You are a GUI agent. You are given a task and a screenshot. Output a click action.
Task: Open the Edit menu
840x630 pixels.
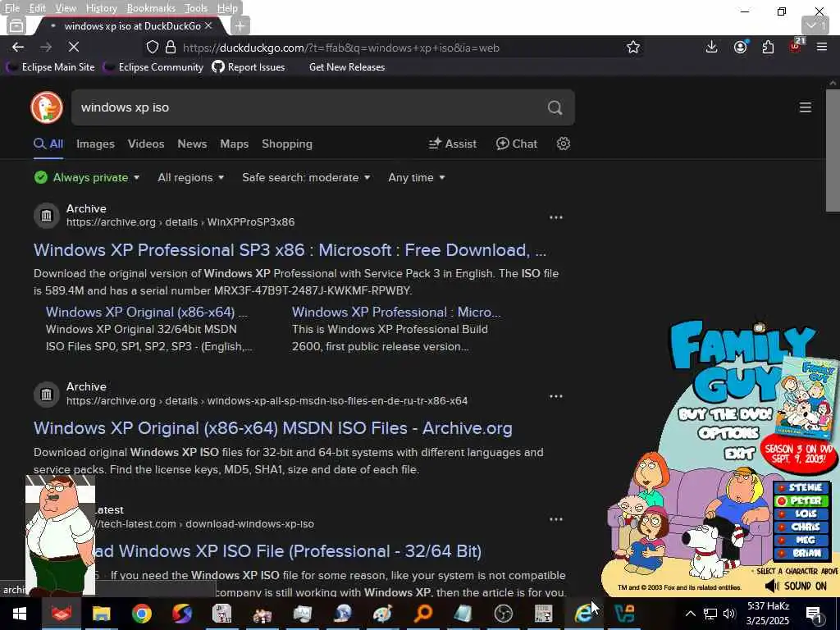click(37, 8)
